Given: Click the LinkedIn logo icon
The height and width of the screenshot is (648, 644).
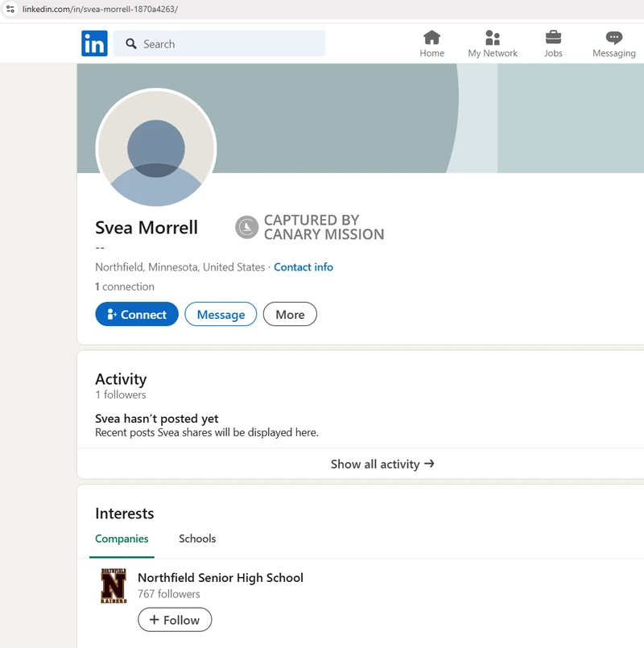Looking at the screenshot, I should click(94, 43).
